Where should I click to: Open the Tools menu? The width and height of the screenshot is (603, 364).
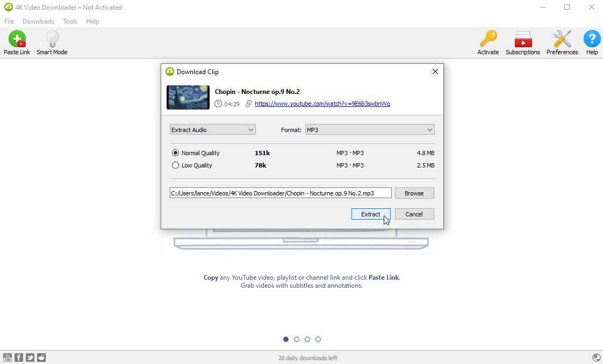70,21
